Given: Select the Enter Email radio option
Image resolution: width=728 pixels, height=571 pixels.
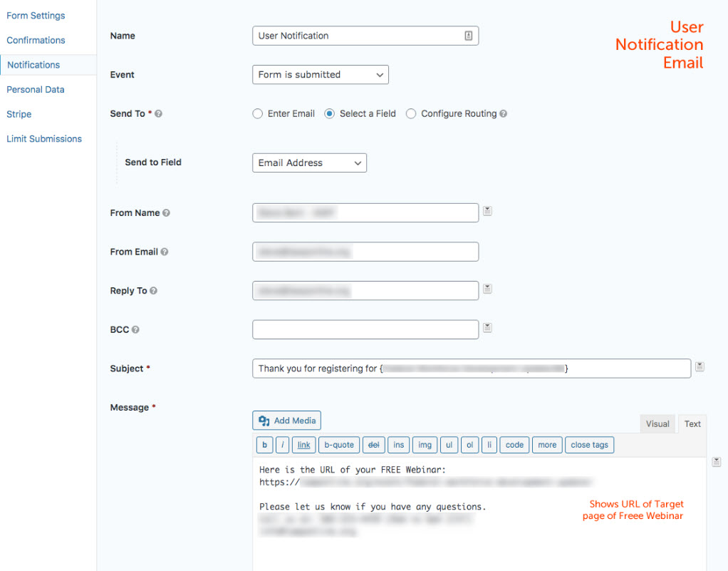Looking at the screenshot, I should pos(258,114).
